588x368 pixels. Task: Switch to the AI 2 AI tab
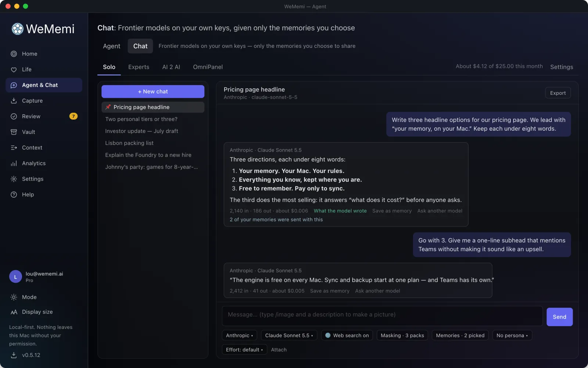171,67
